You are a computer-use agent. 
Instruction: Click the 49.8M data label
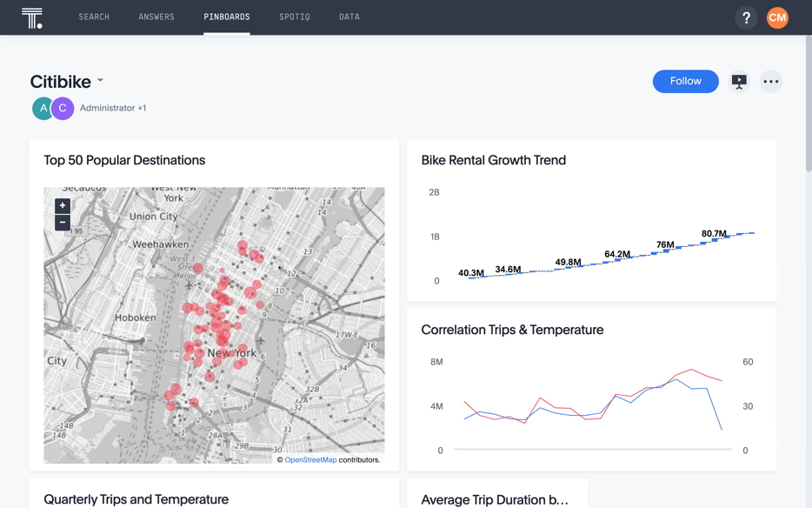(568, 263)
